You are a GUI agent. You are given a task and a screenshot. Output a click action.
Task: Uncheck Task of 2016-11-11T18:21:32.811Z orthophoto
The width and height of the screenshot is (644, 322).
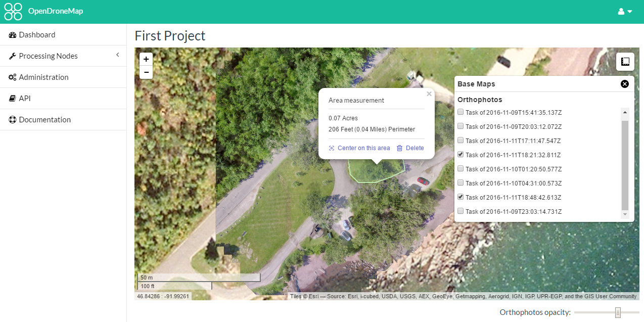460,155
